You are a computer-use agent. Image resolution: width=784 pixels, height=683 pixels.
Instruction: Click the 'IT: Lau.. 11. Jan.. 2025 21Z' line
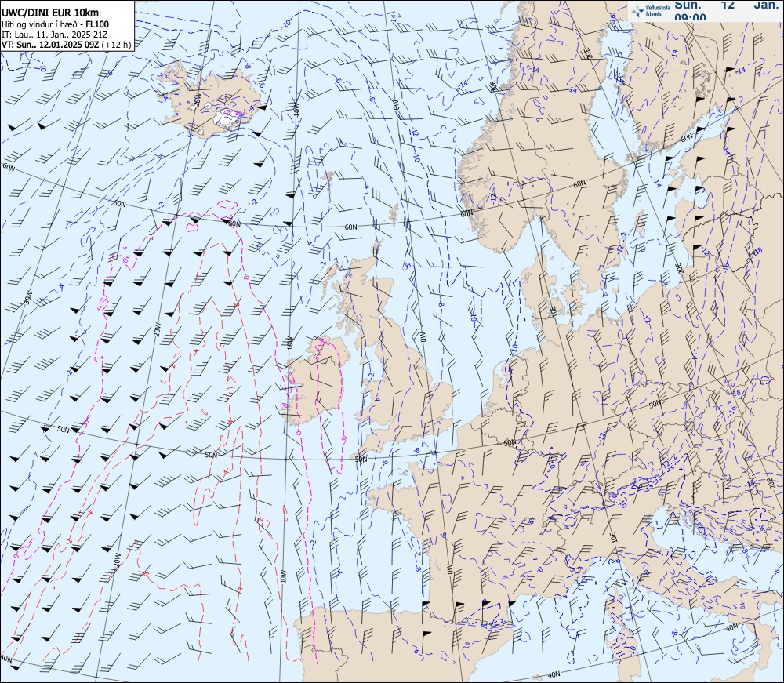coord(55,35)
